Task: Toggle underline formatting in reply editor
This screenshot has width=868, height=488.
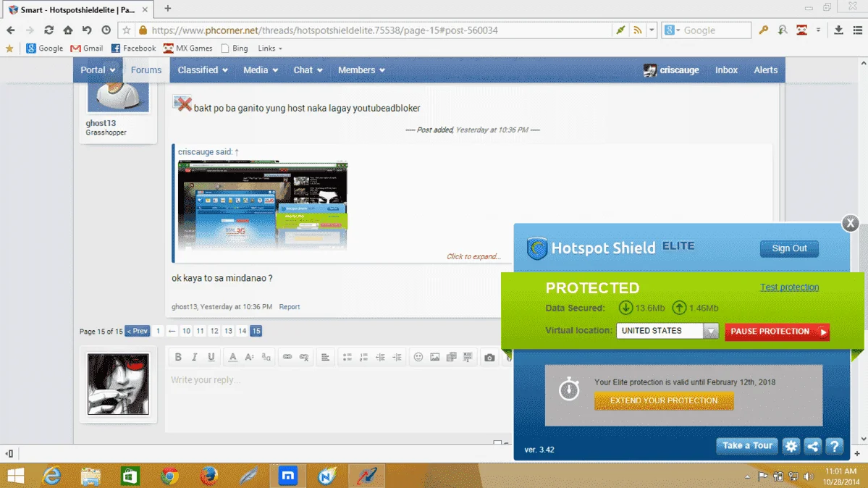Action: (211, 357)
